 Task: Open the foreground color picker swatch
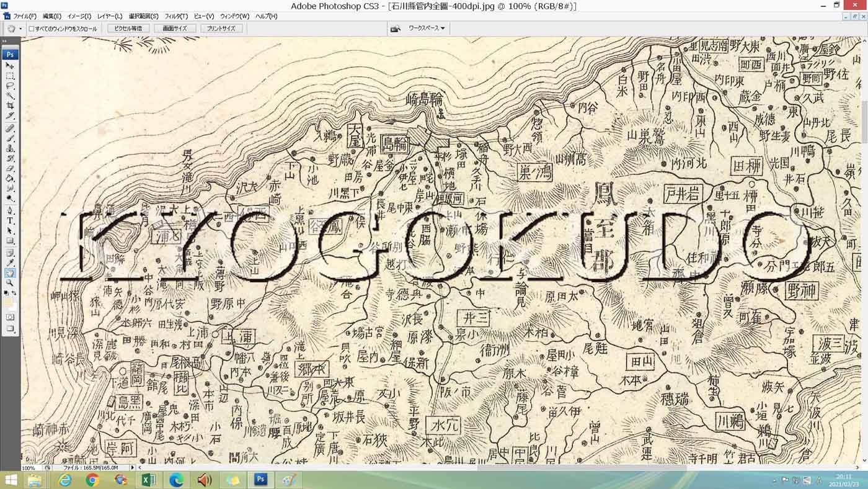[8, 302]
